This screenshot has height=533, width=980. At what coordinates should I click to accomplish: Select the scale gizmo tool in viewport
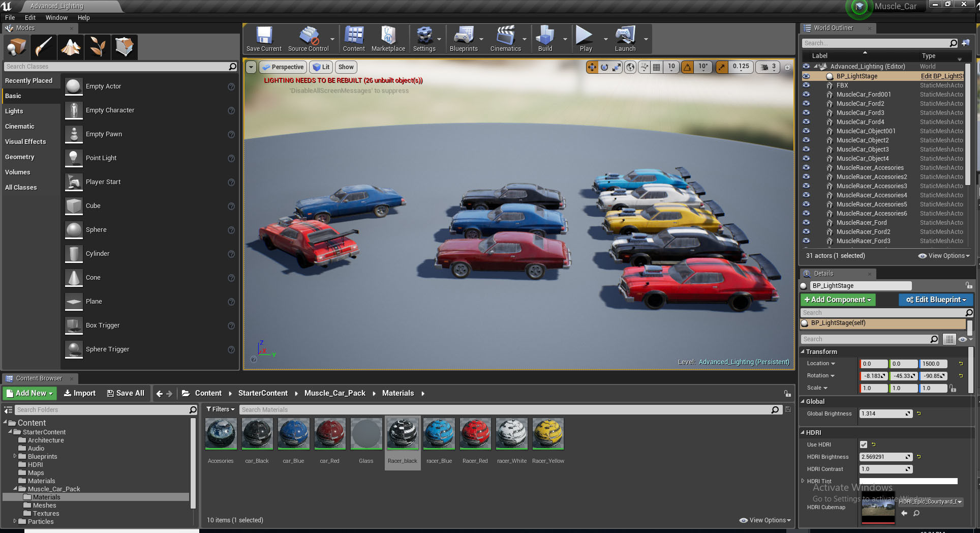(617, 67)
